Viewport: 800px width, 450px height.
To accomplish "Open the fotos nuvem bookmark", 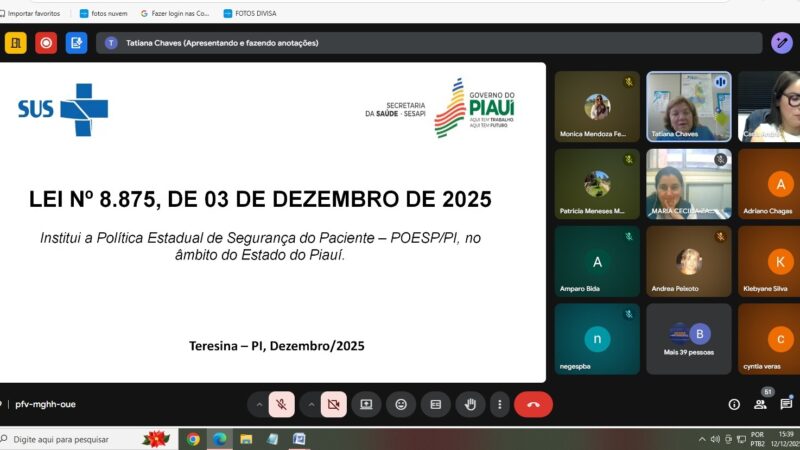I will coord(104,13).
